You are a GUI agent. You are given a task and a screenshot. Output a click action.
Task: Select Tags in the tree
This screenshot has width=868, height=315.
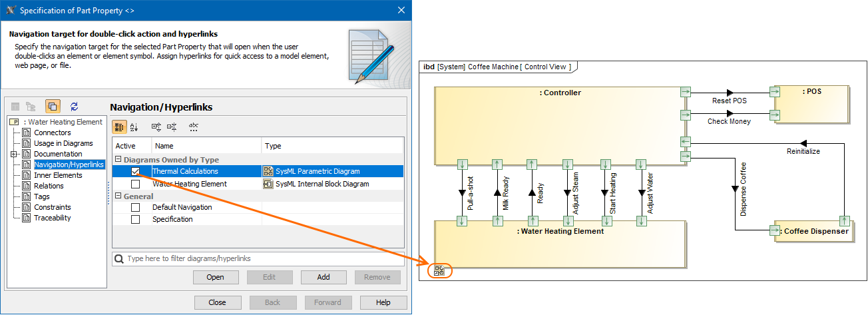[42, 196]
